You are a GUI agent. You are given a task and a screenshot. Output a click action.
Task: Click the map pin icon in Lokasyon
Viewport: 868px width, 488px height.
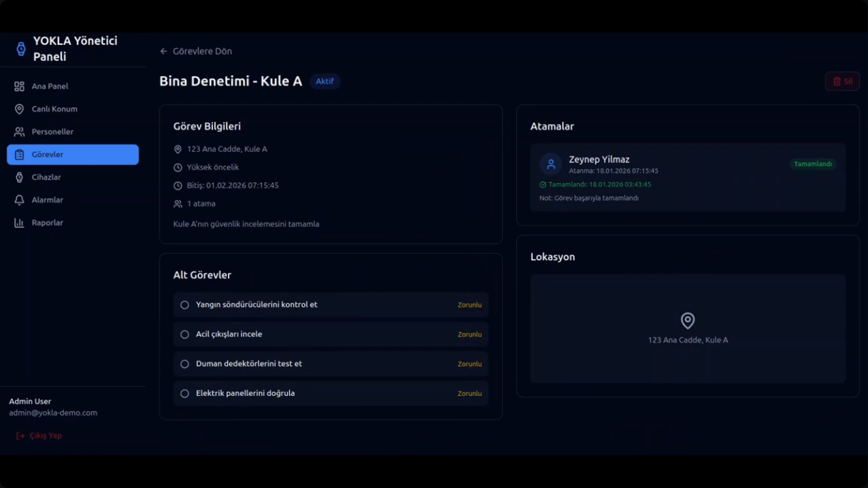pyautogui.click(x=688, y=321)
